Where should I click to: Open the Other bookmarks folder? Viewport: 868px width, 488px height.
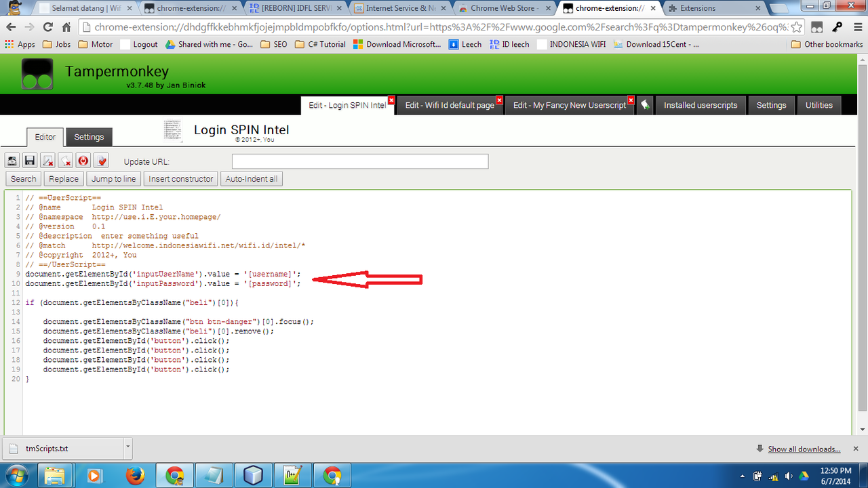pos(827,44)
